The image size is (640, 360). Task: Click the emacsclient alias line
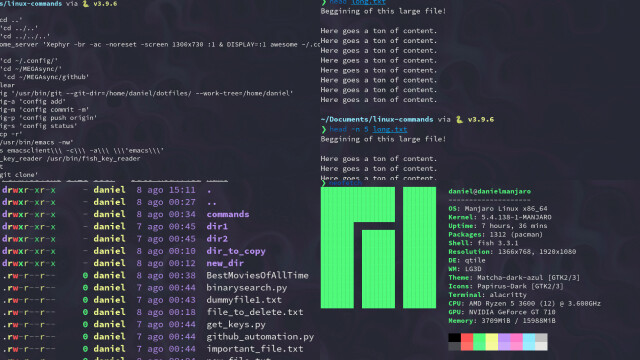click(82, 151)
